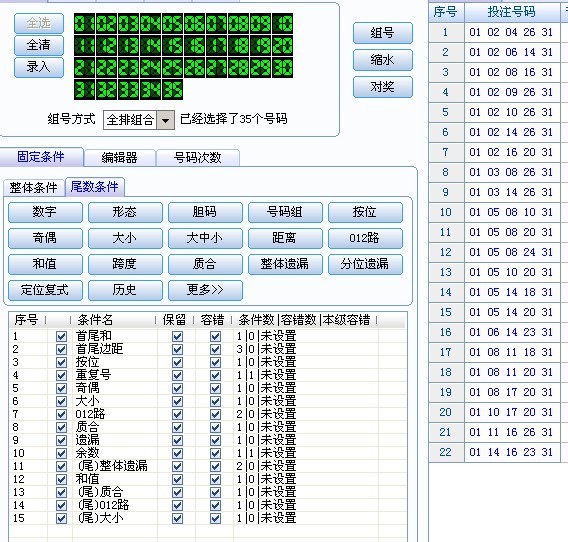The height and width of the screenshot is (542, 568).
Task: Select number tile 30
Action: 283,68
